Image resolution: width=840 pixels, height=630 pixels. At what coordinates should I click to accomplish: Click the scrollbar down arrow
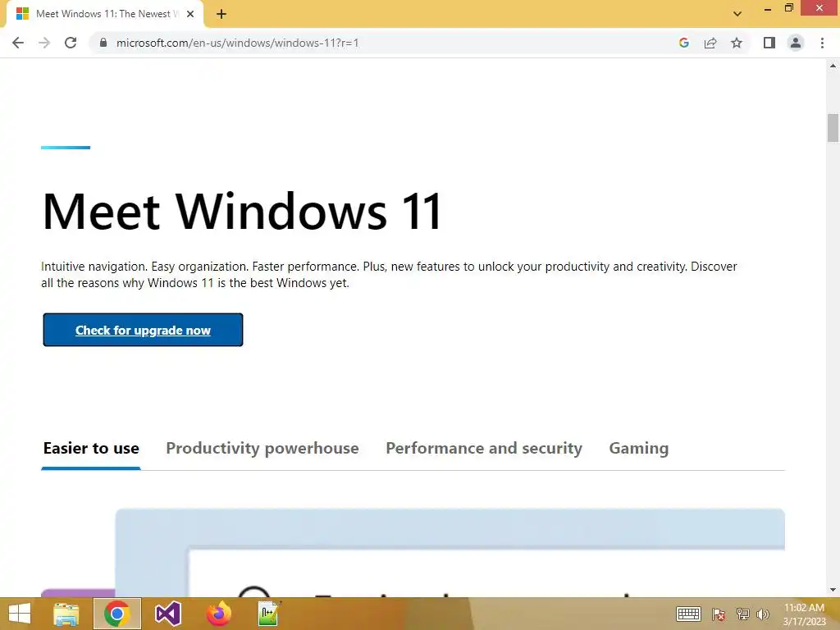(833, 591)
